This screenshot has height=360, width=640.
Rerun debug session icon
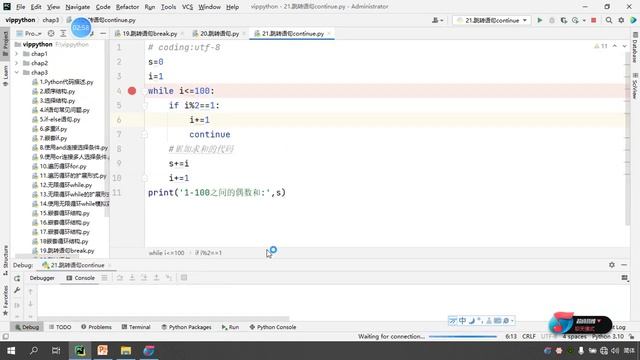tap(17, 278)
